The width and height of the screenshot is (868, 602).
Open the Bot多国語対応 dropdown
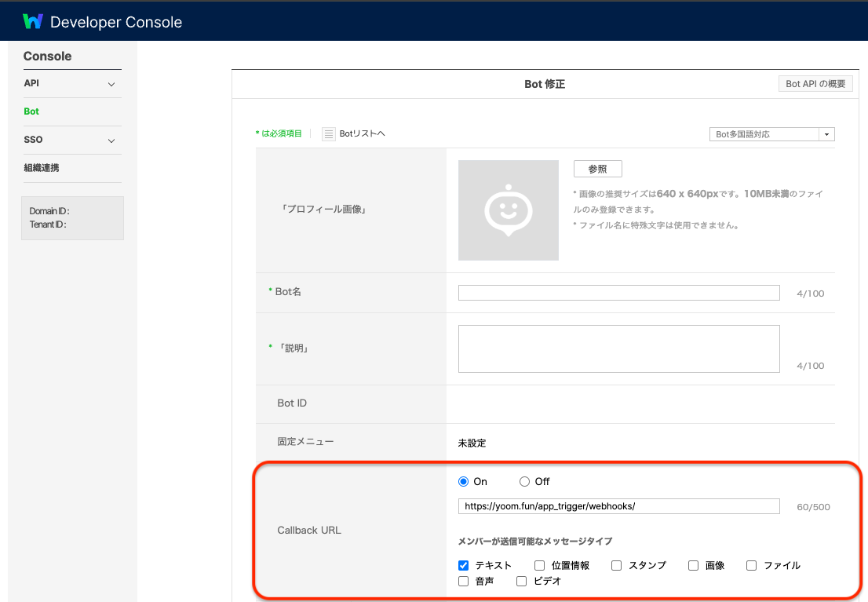coord(771,134)
